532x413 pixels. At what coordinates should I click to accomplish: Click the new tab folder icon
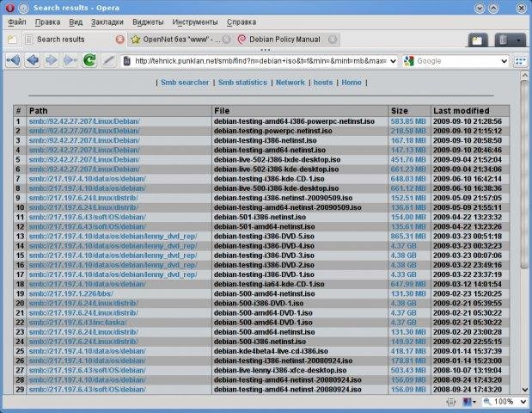click(x=12, y=40)
